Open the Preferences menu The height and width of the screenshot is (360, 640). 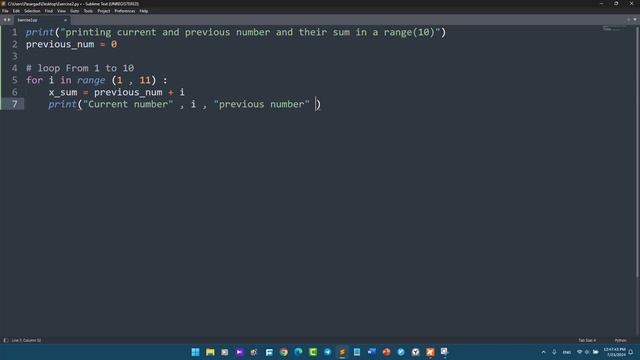[124, 11]
